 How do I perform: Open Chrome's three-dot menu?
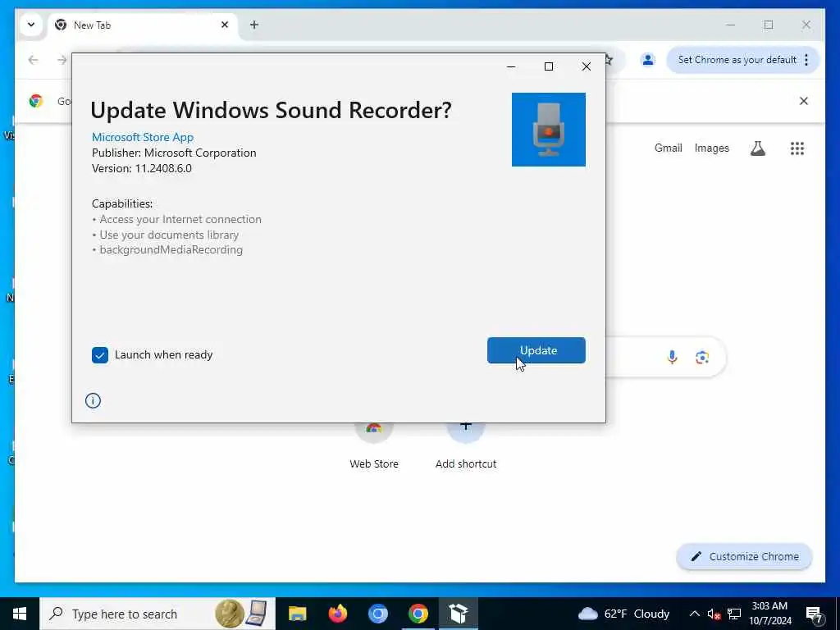pos(806,59)
